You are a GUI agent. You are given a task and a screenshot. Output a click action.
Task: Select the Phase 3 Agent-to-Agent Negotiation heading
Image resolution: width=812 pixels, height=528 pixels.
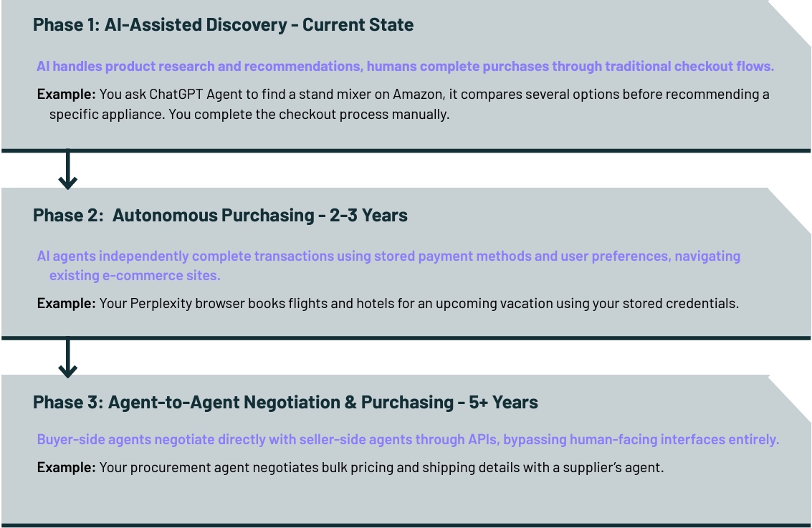click(x=285, y=403)
